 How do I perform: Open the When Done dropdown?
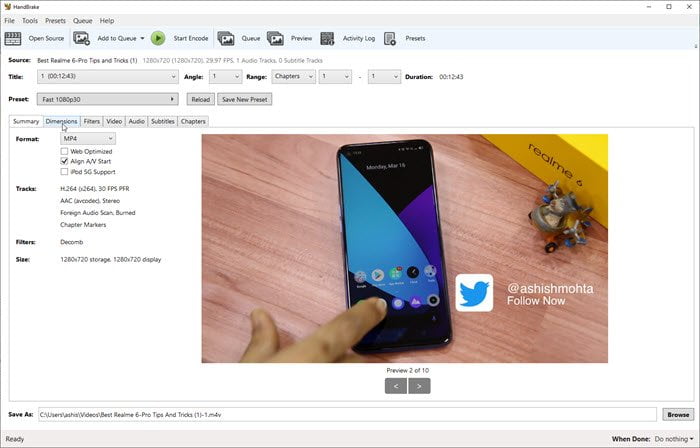pos(674,439)
